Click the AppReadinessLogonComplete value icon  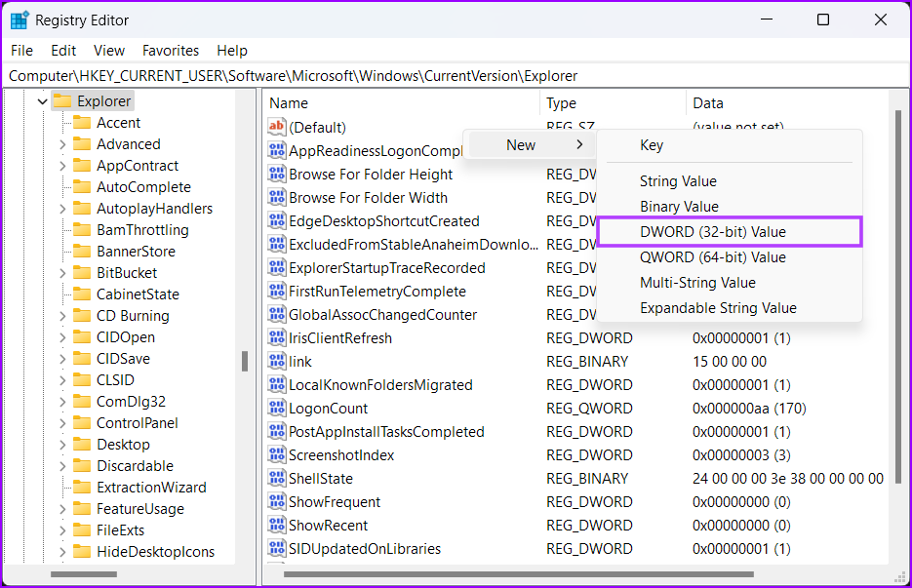(276, 150)
